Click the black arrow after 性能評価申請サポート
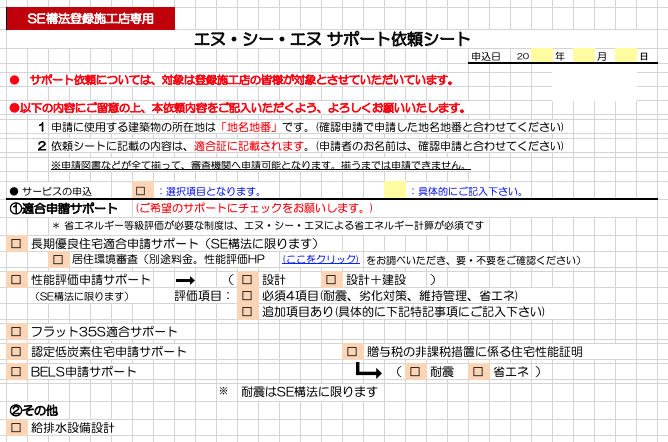The width and height of the screenshot is (668, 442). (185, 280)
